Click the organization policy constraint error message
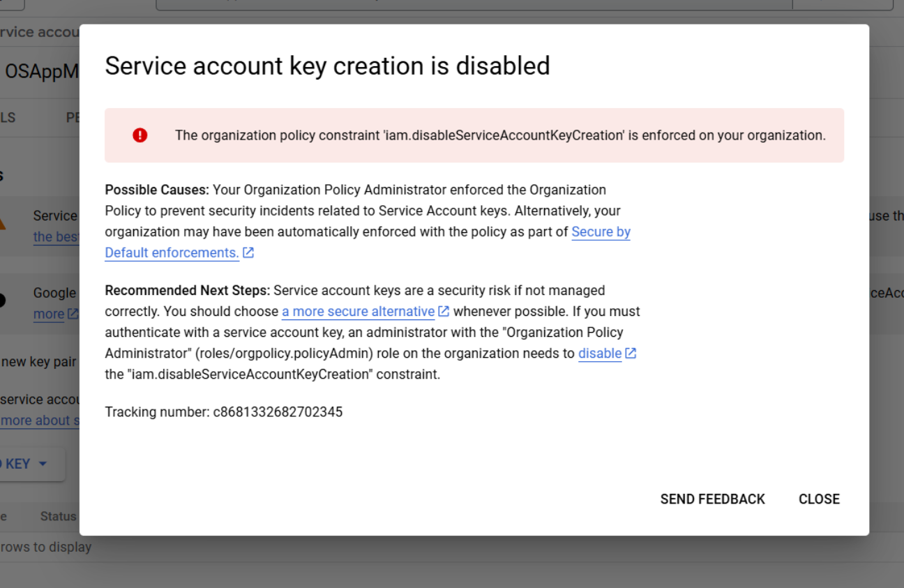The height and width of the screenshot is (588, 904). click(x=500, y=135)
